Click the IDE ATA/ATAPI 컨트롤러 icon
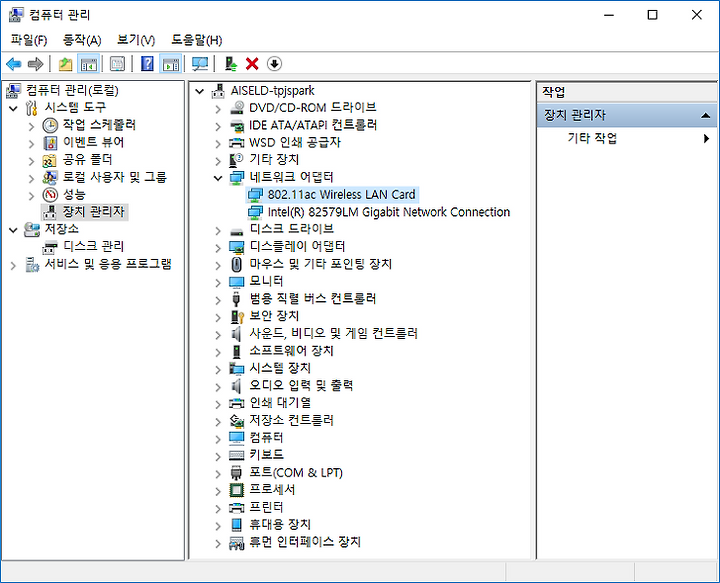 click(x=236, y=125)
